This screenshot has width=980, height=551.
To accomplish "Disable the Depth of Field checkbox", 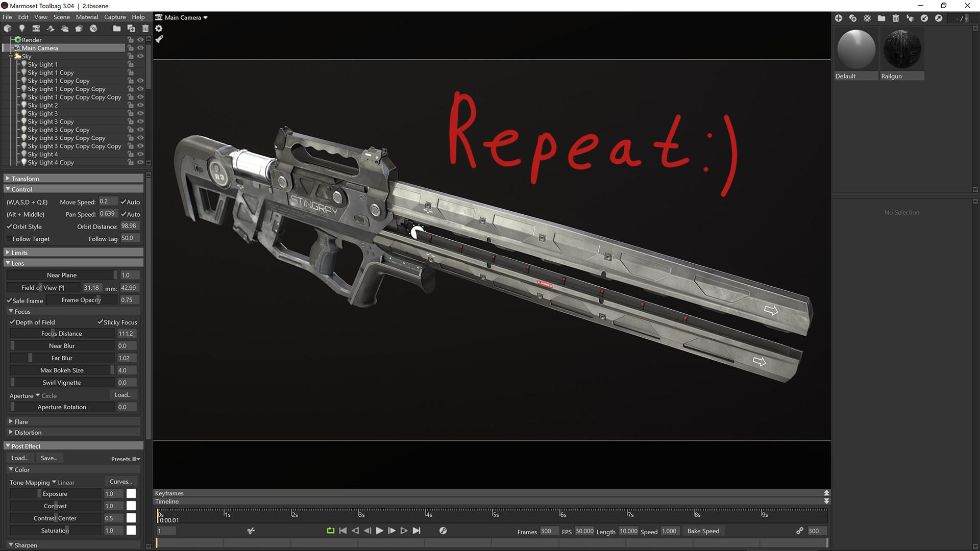I will (x=13, y=322).
